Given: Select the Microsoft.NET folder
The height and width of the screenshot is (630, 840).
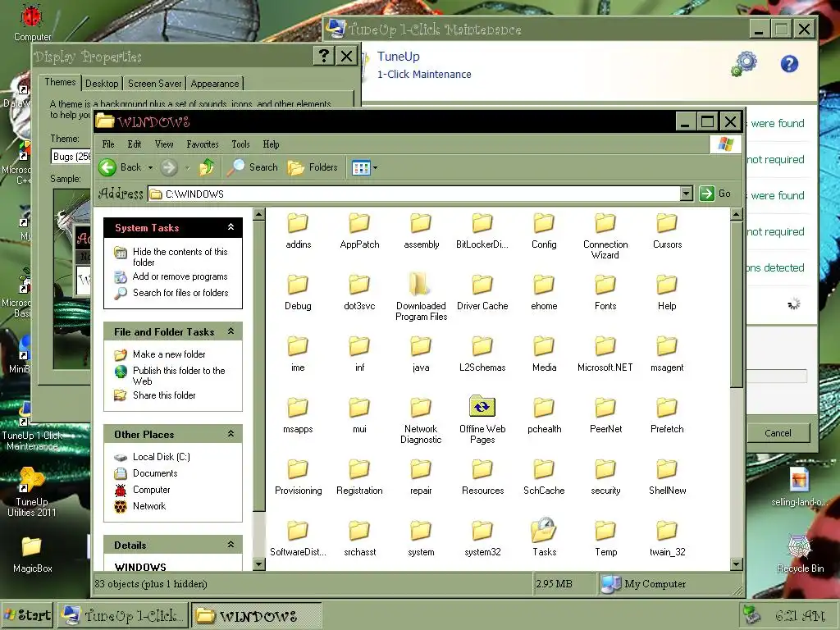Looking at the screenshot, I should point(605,354).
